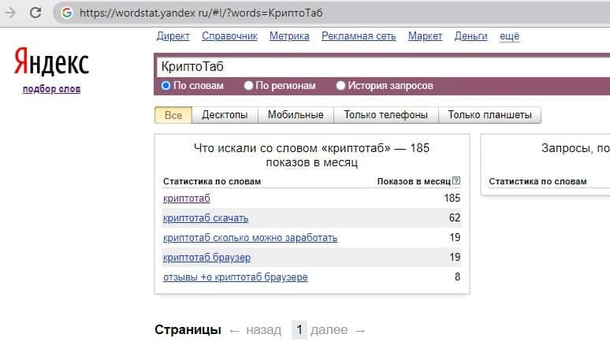Click the Яндекс logo
The width and height of the screenshot is (610, 364).
point(51,61)
